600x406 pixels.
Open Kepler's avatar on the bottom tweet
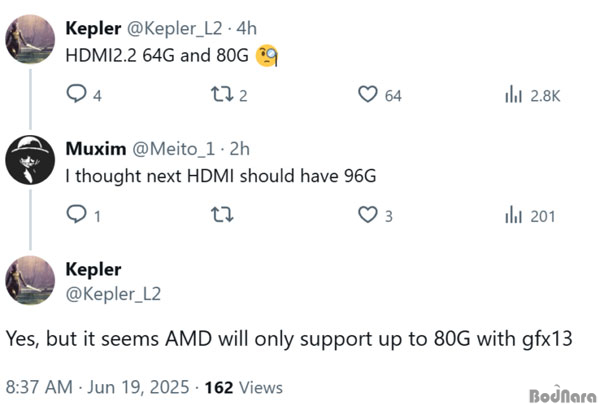click(x=30, y=280)
